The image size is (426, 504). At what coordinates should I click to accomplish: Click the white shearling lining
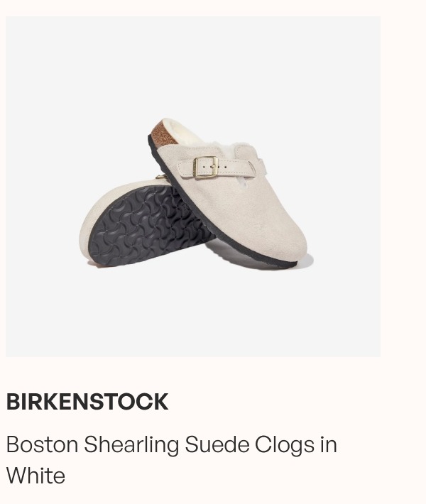coord(187,133)
